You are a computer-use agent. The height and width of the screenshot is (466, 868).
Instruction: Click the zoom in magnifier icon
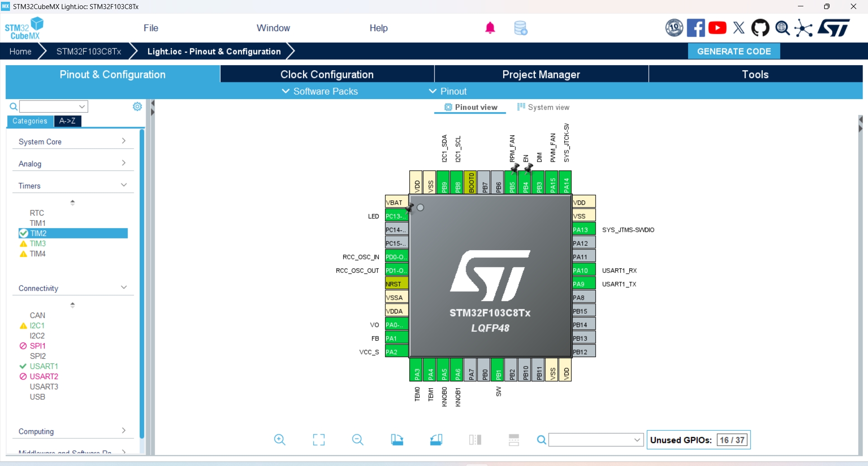[279, 439]
